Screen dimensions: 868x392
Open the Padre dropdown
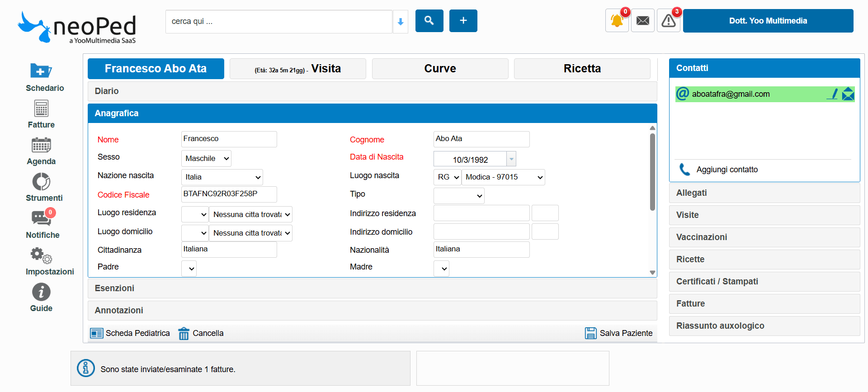click(189, 269)
